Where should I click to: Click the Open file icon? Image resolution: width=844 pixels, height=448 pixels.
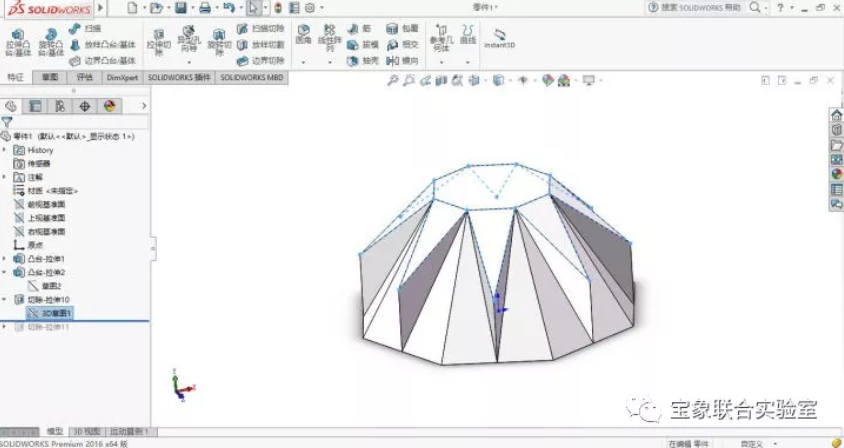coord(156,8)
